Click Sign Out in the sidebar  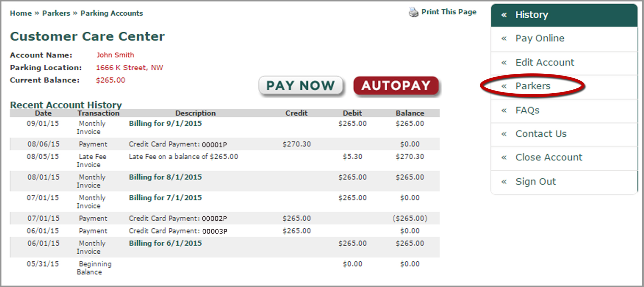pyautogui.click(x=536, y=182)
